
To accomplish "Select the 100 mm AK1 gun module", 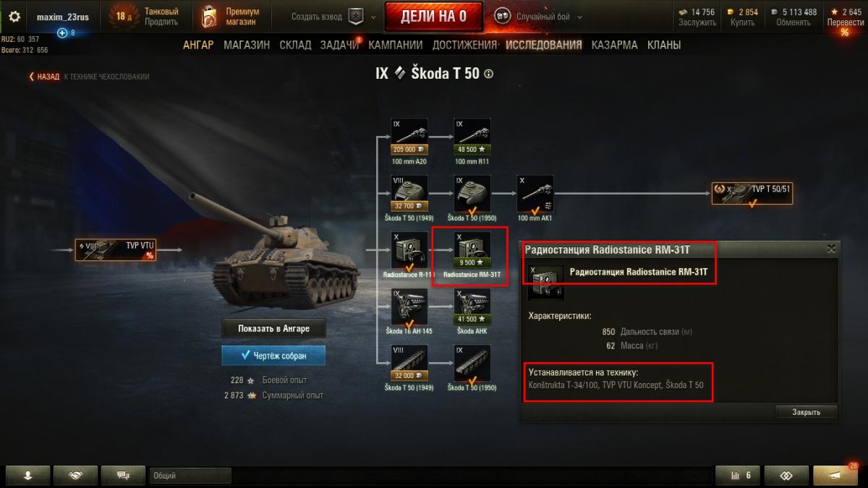I will (535, 193).
